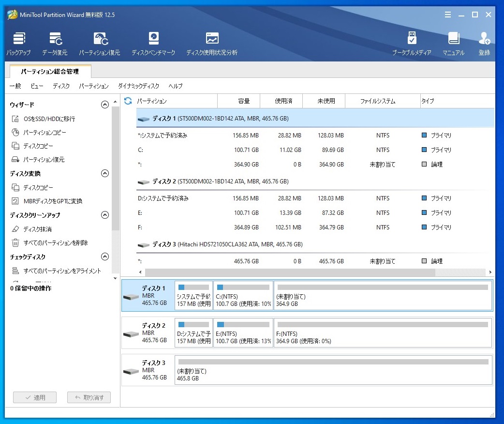Open the hamburger menu in title bar
This screenshot has height=424, width=504.
[x=448, y=15]
